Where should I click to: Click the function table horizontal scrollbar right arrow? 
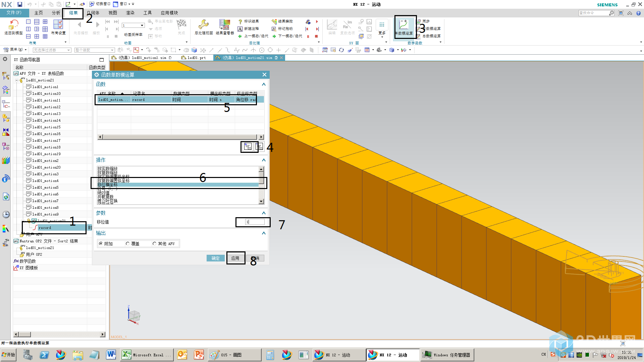261,137
